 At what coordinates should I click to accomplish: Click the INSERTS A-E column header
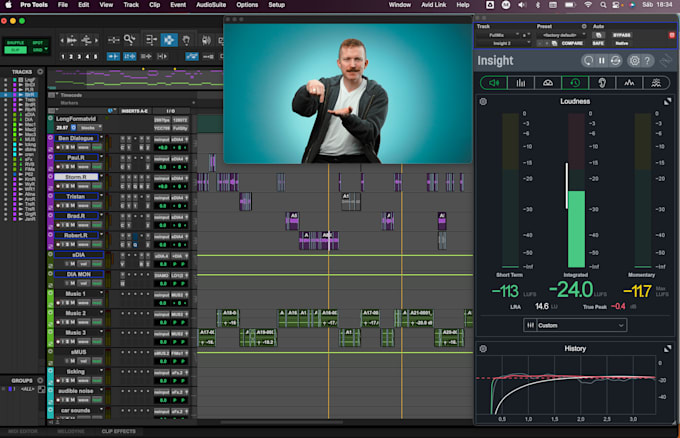click(x=134, y=111)
